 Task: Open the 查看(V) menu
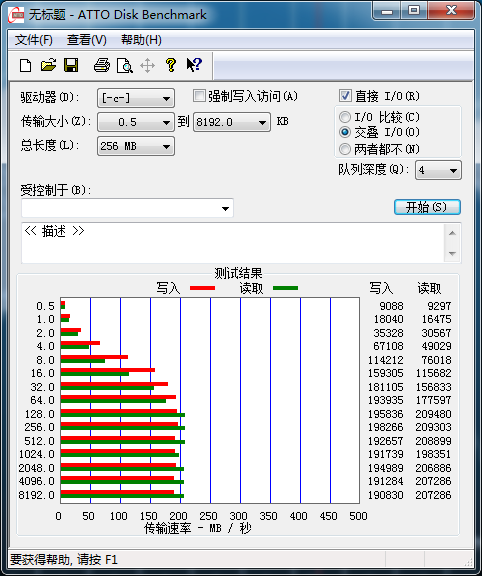coord(87,40)
